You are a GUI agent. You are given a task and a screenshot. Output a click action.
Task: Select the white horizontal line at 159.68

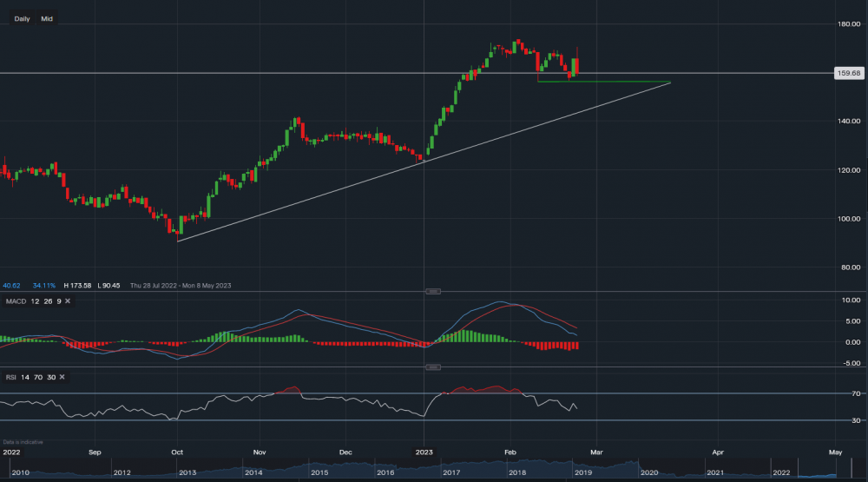260,74
